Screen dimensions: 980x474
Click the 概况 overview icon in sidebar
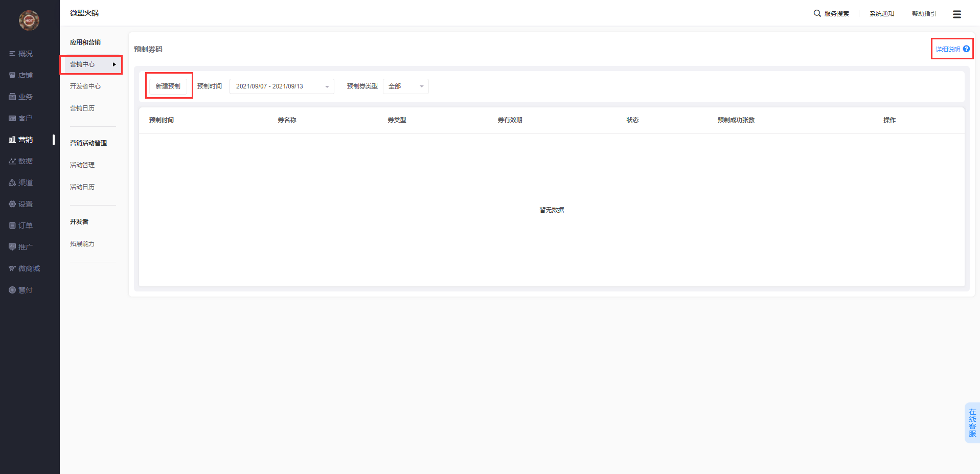(12, 54)
